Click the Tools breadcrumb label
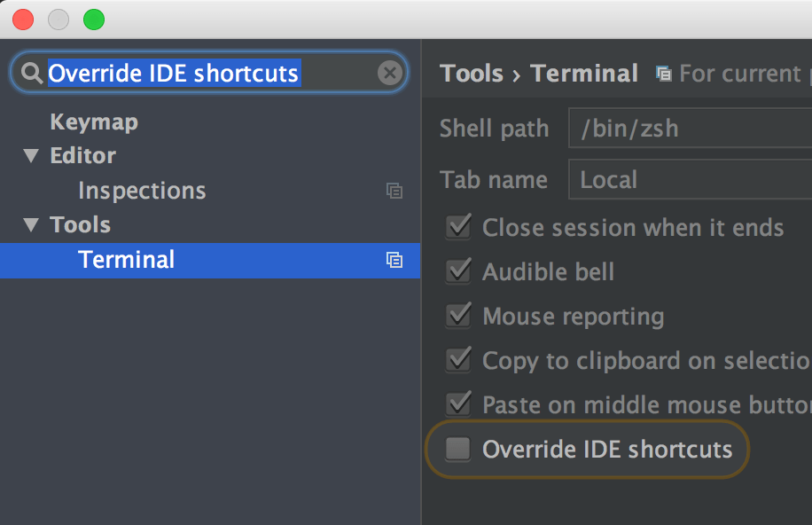The height and width of the screenshot is (525, 812). [472, 74]
